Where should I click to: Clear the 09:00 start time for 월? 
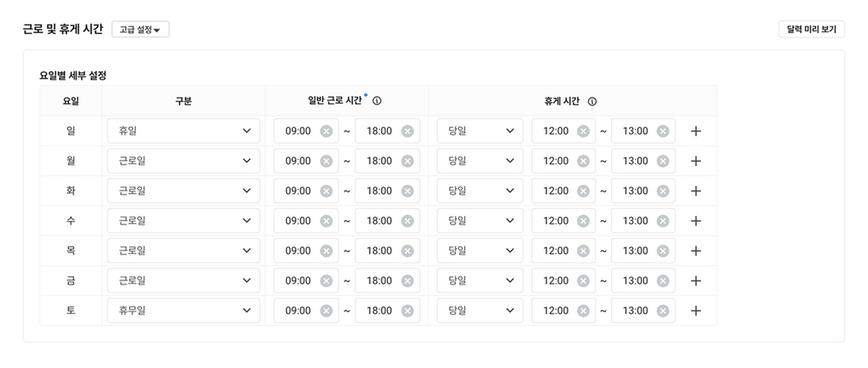pos(326,161)
